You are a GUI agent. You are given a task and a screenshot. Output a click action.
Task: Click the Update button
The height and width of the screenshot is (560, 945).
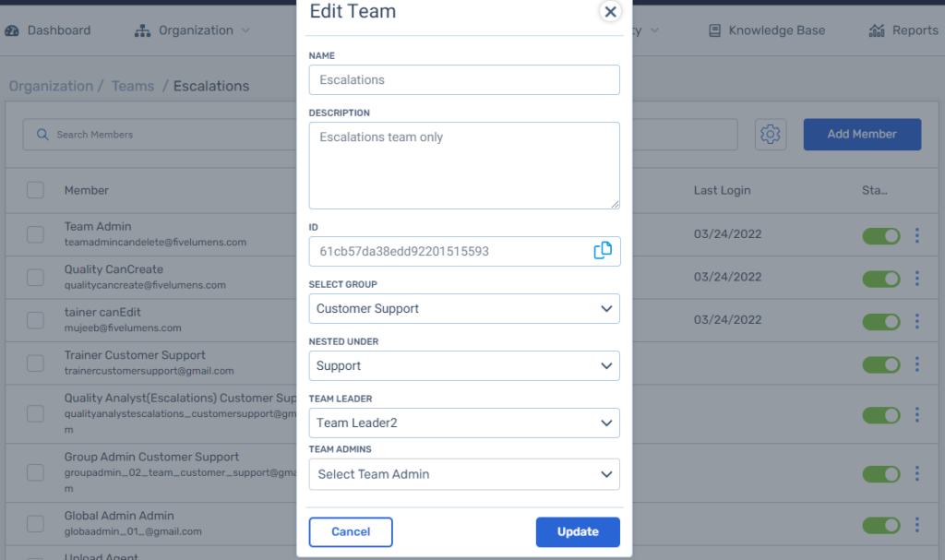578,531
